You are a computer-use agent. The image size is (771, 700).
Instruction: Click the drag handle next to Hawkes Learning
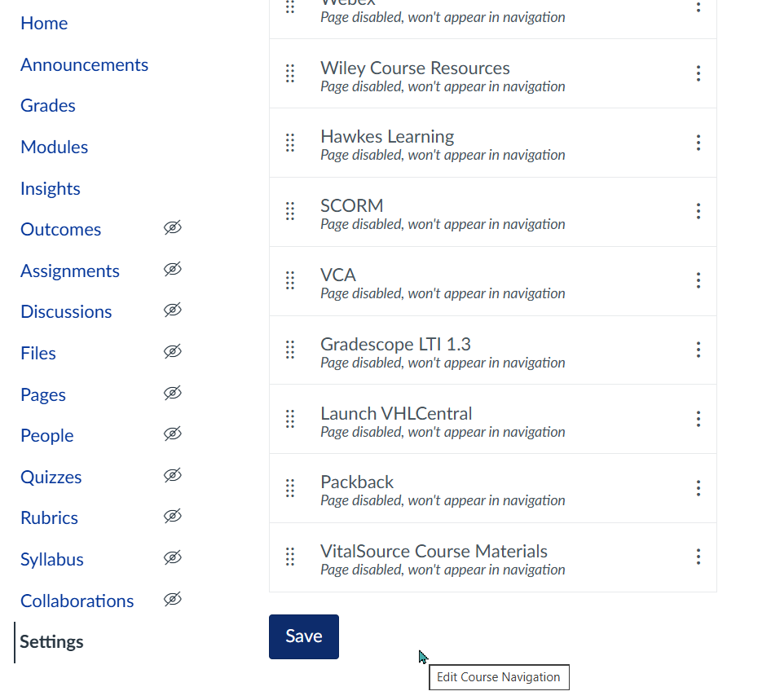tap(290, 142)
